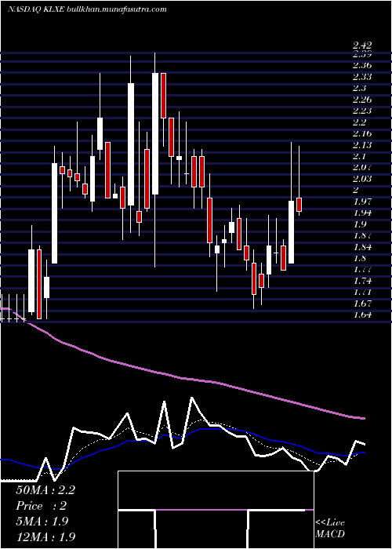Click the 1.8 price axis label

click(x=359, y=258)
